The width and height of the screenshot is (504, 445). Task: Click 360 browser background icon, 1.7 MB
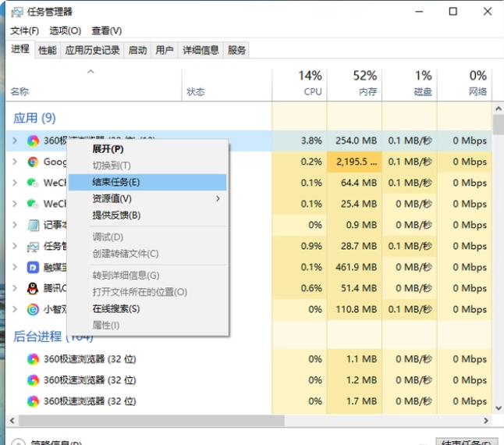[33, 401]
